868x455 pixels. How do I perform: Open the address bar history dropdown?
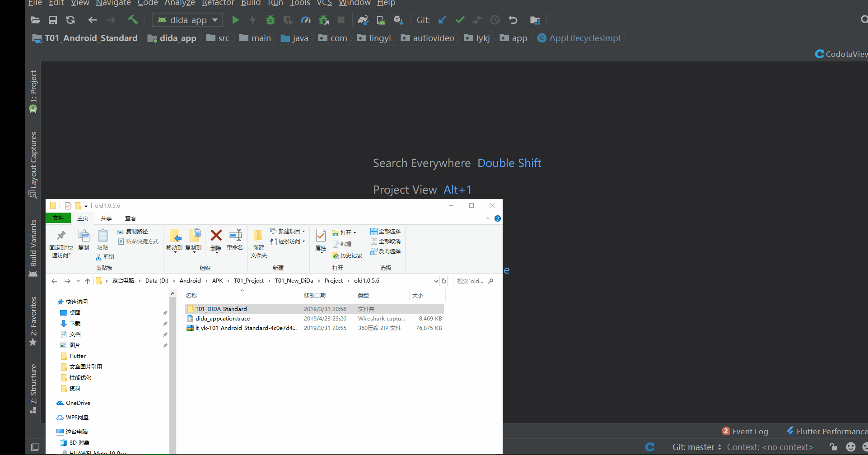click(436, 281)
